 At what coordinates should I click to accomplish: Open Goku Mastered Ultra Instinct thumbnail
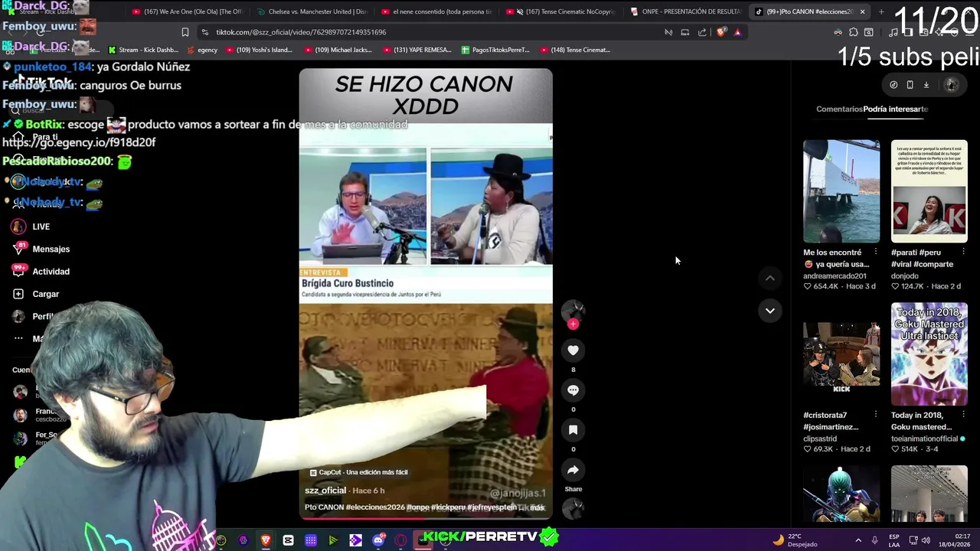point(929,354)
